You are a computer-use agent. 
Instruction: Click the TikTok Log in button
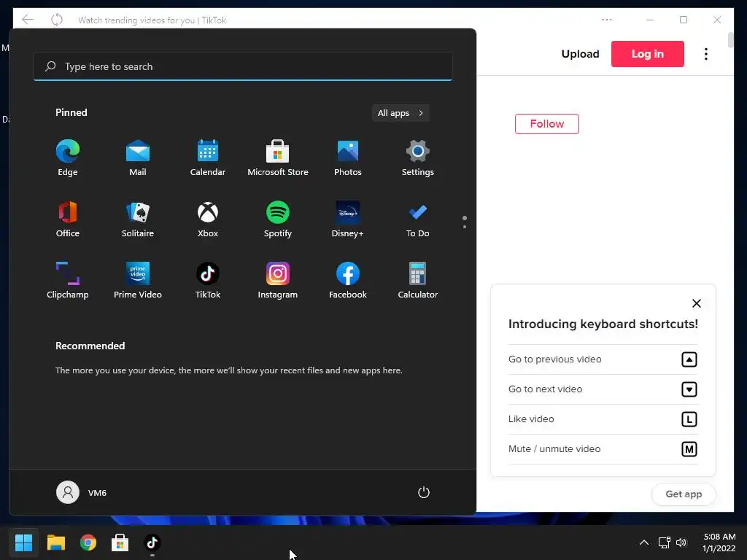pos(648,54)
